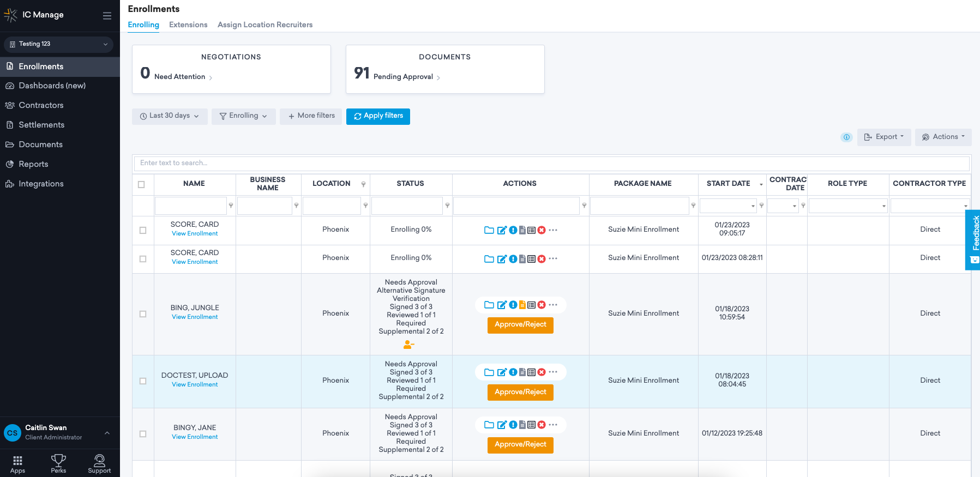Click the Apply filters button
Viewport: 980px width, 477px height.
[x=378, y=116]
